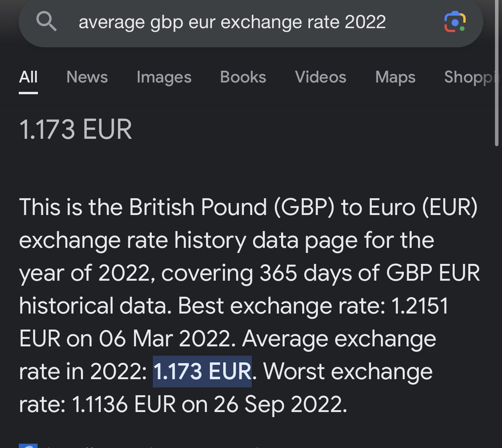502x448 pixels.
Task: Go to the Maps tab
Action: (395, 77)
